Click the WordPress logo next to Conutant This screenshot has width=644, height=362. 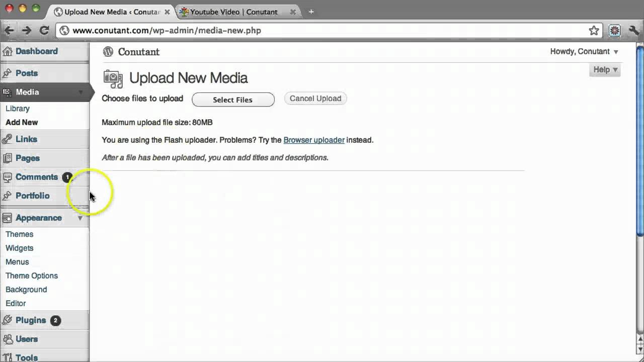(x=108, y=51)
